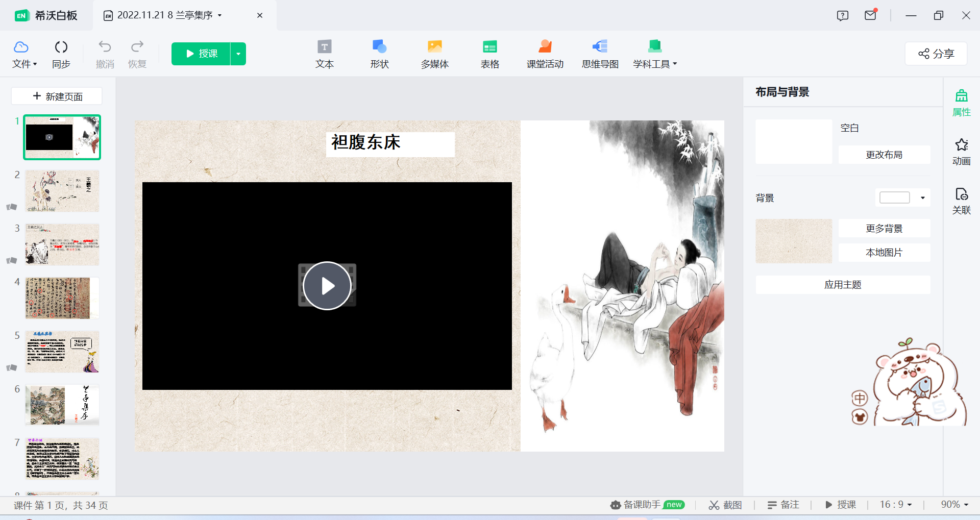Screen dimensions: 980x520
Task: Open the 形状 shapes tool
Action: (x=380, y=54)
